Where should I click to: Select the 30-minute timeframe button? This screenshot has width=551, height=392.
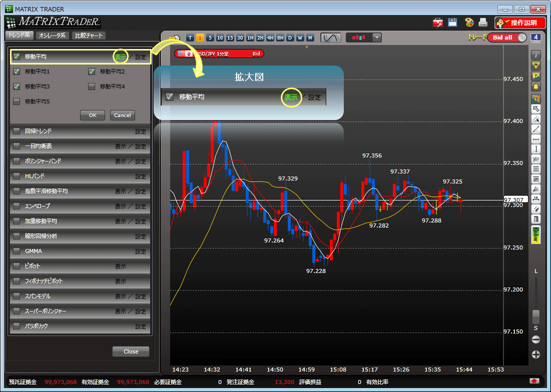[240, 37]
